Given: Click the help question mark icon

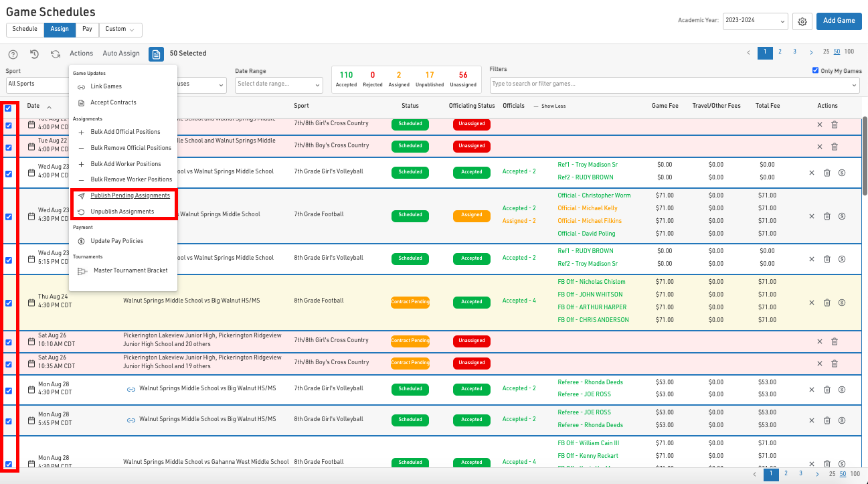Looking at the screenshot, I should pyautogui.click(x=13, y=54).
